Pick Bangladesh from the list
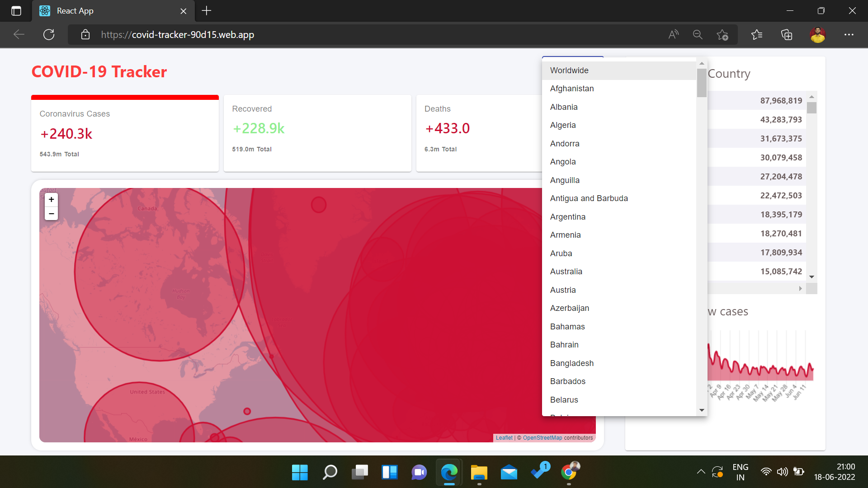Screen dimensions: 868x488 click(x=619, y=363)
